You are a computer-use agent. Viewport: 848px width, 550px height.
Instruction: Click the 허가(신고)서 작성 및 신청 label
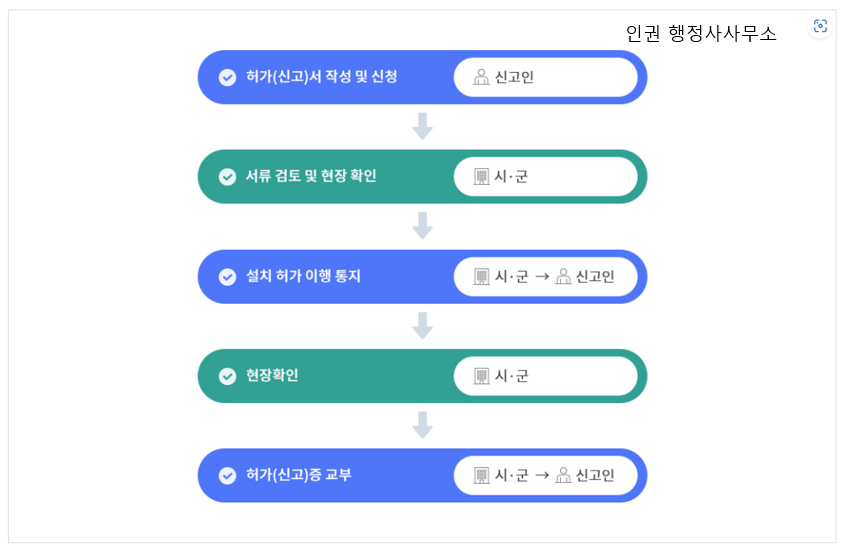coord(322,77)
